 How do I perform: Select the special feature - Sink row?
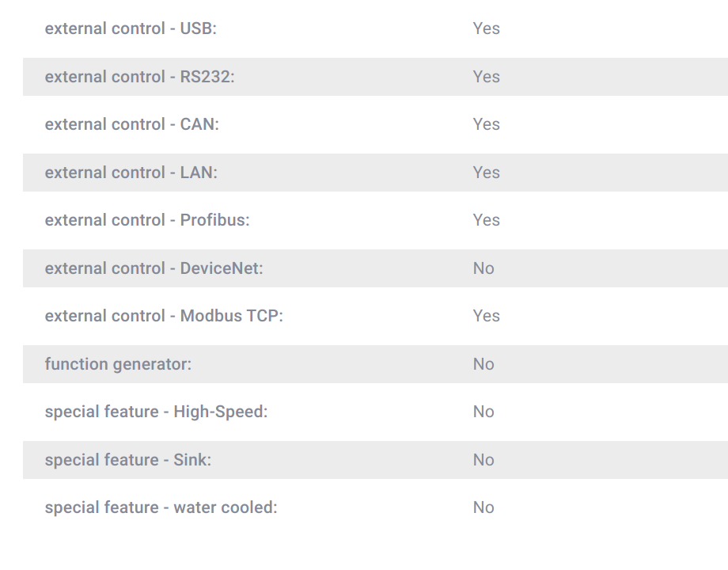point(375,459)
